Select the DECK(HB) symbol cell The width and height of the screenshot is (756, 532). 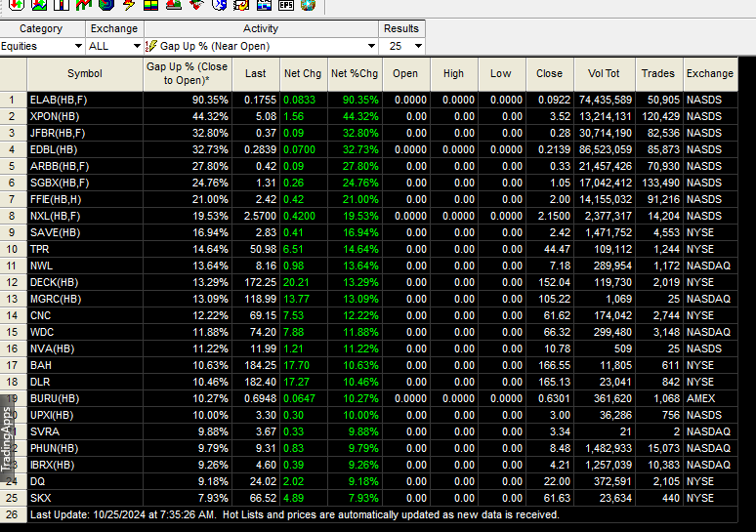[x=85, y=283]
